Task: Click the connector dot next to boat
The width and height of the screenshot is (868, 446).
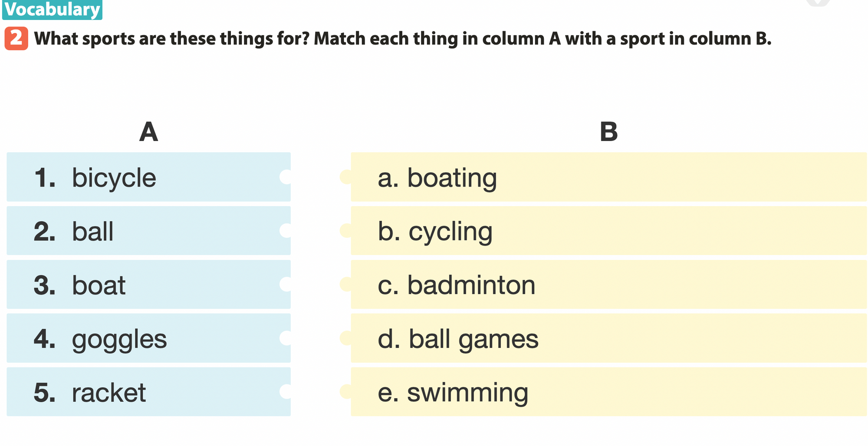Action: [x=286, y=285]
